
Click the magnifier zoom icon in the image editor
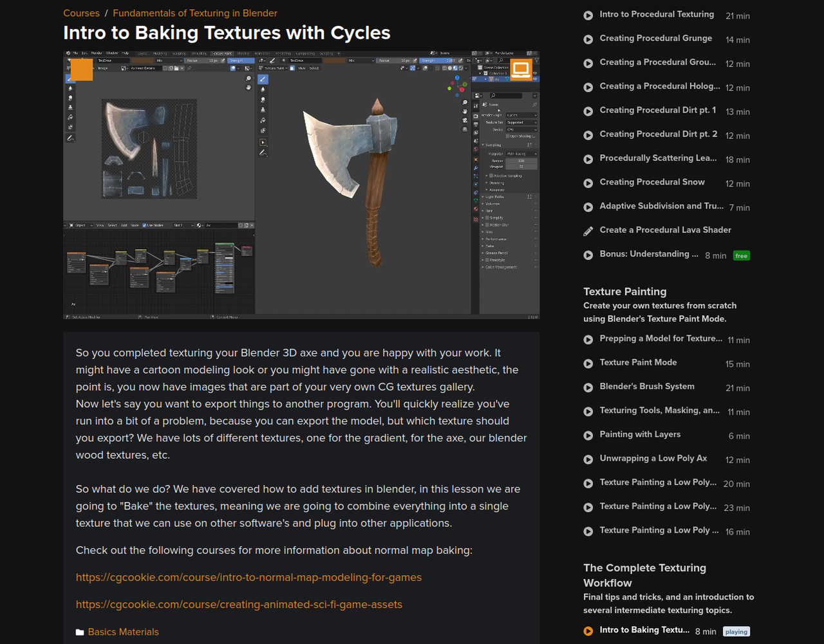point(248,78)
